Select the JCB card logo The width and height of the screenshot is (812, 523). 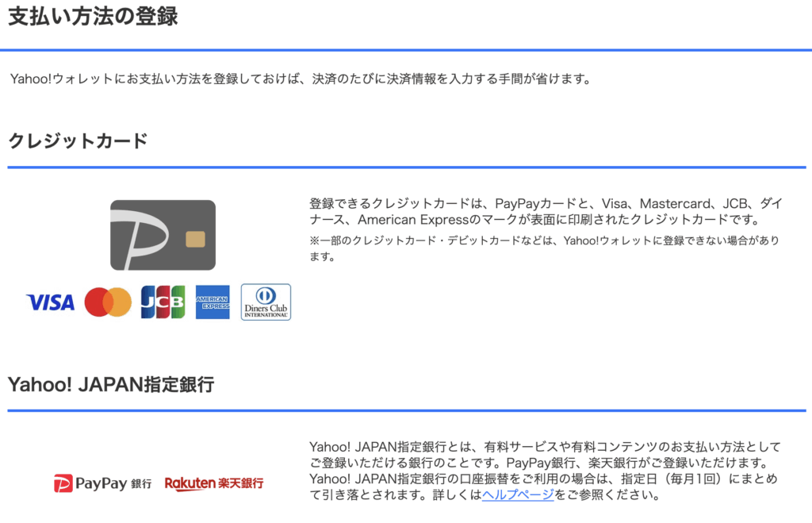point(163,302)
